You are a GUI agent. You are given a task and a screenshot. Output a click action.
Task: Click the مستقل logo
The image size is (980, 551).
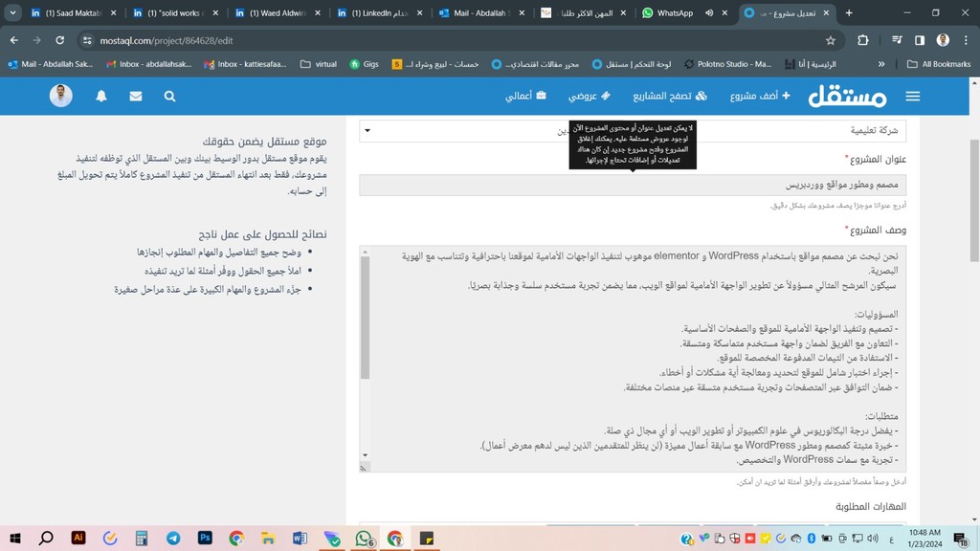(848, 97)
